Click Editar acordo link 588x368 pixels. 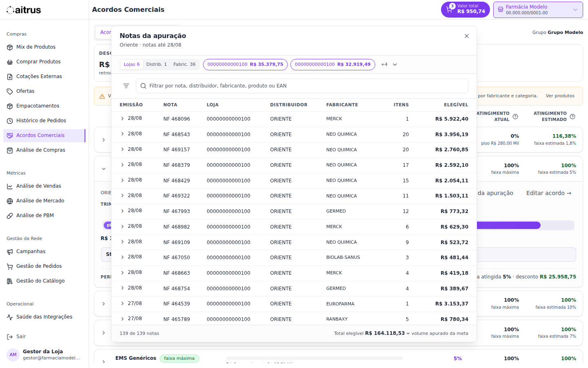(x=549, y=193)
